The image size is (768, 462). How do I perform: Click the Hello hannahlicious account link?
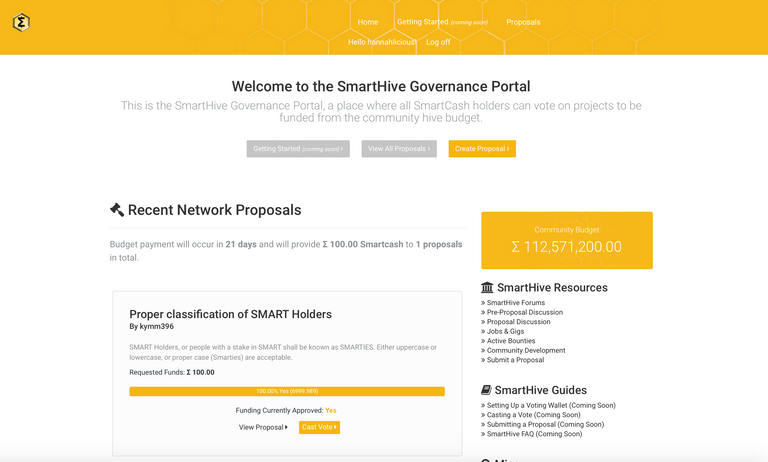point(382,42)
